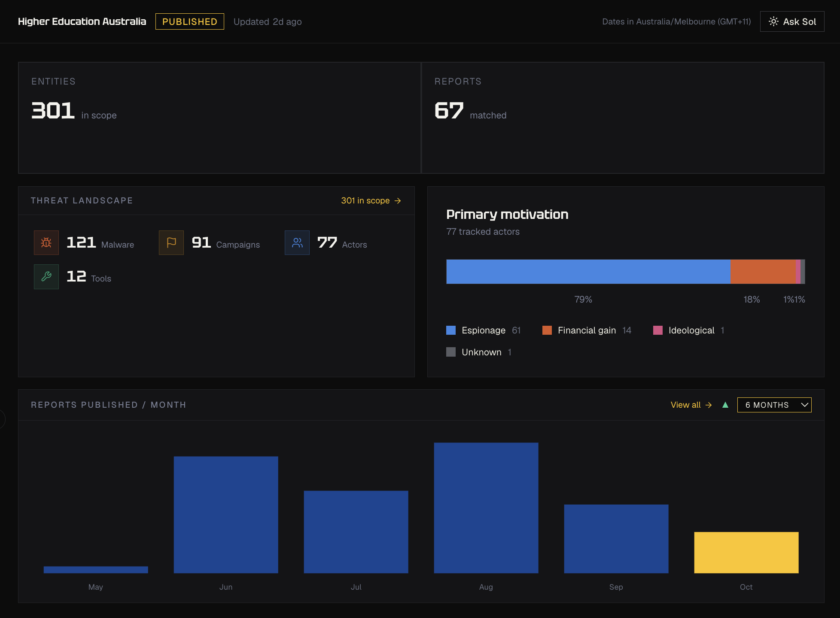Click the sun icon in Ask Sol
The width and height of the screenshot is (840, 618).
click(773, 21)
